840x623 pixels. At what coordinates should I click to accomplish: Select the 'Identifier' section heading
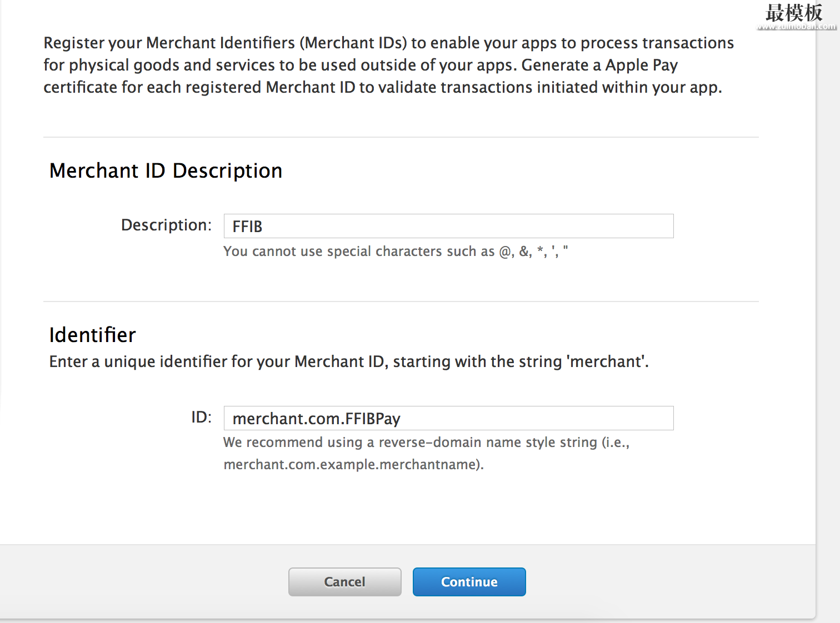point(92,335)
